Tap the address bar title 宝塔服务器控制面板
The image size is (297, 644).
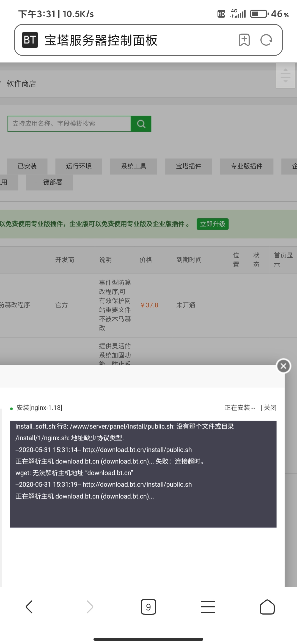101,40
